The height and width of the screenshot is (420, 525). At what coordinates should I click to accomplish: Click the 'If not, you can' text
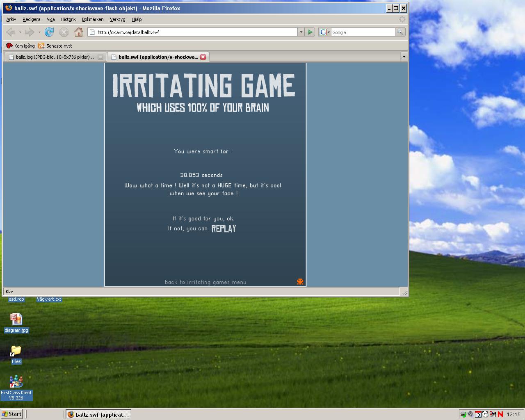coord(188,228)
